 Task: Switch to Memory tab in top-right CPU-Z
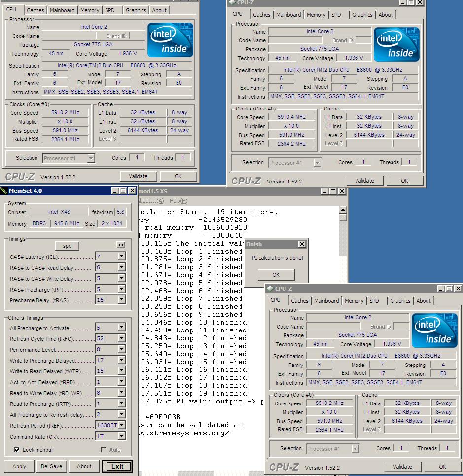316,15
